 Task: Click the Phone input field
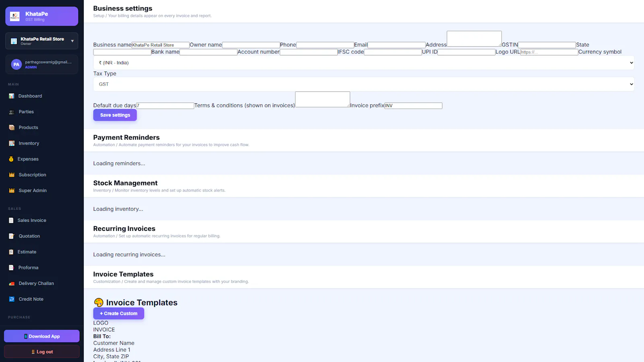[325, 45]
